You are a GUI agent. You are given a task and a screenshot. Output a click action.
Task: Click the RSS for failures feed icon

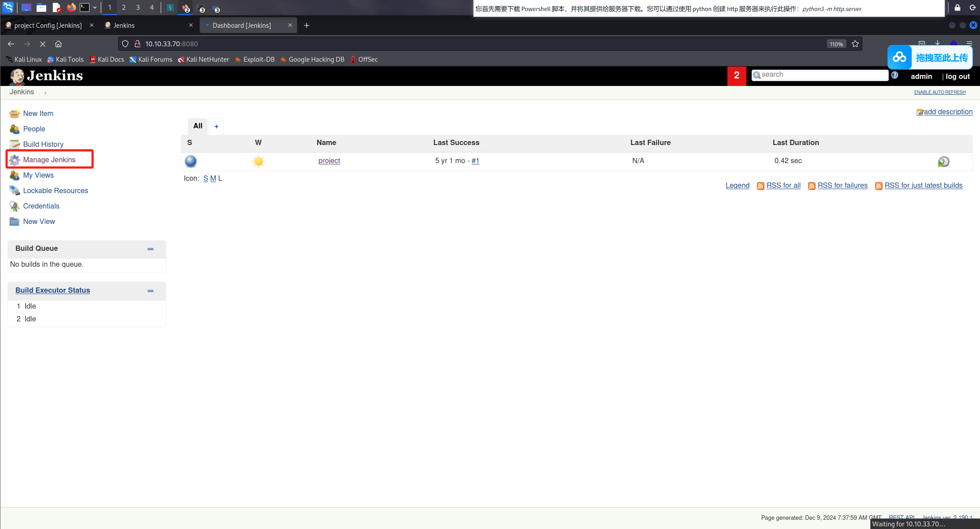(812, 186)
